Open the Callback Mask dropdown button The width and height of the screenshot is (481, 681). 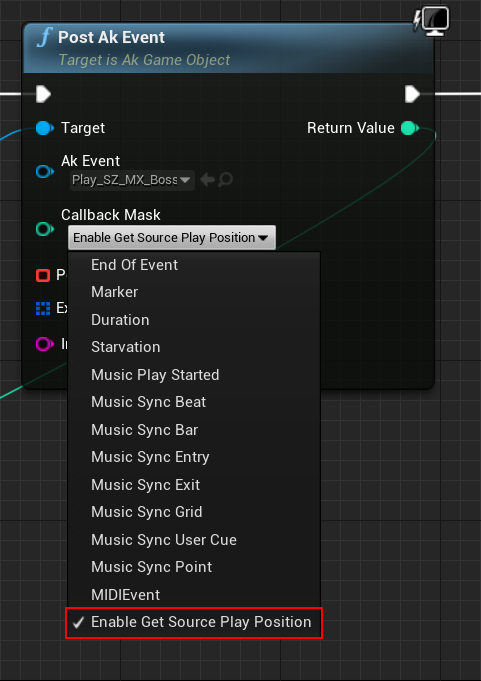click(172, 237)
